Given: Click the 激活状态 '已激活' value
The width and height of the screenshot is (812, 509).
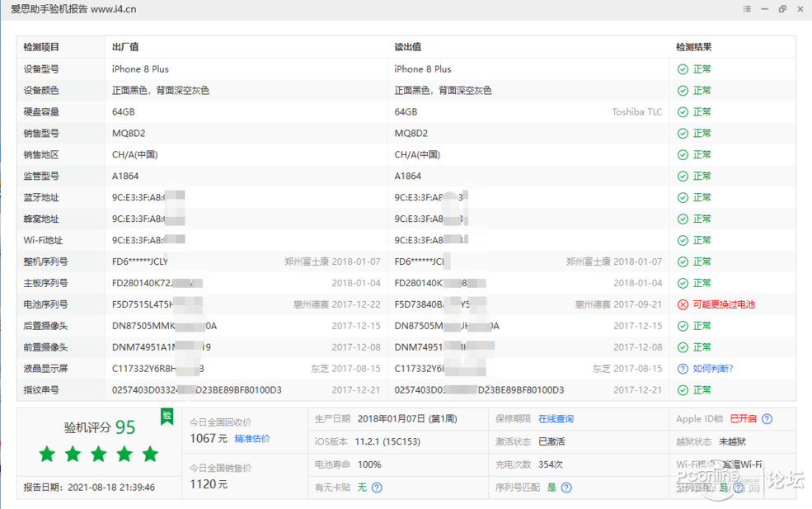Looking at the screenshot, I should point(552,441).
